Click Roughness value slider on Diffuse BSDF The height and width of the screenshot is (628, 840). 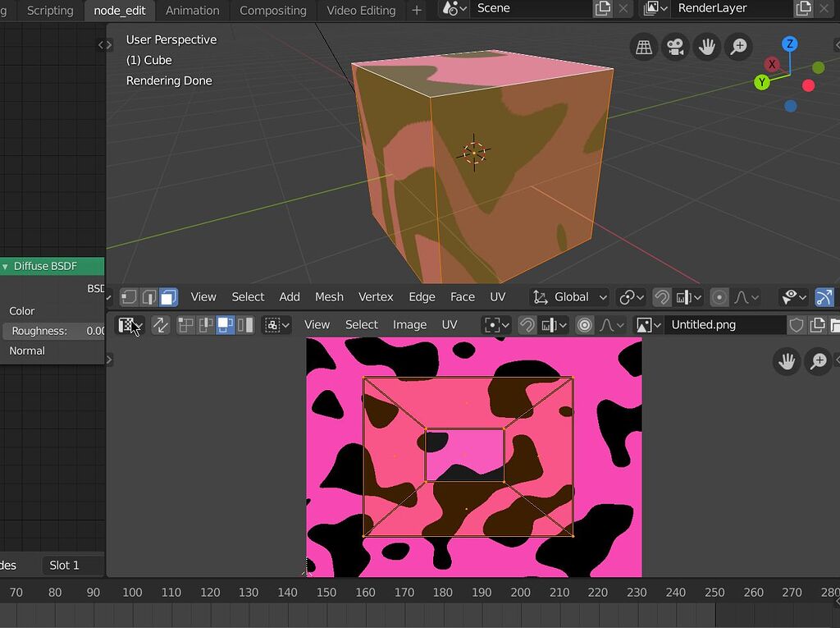pos(53,331)
